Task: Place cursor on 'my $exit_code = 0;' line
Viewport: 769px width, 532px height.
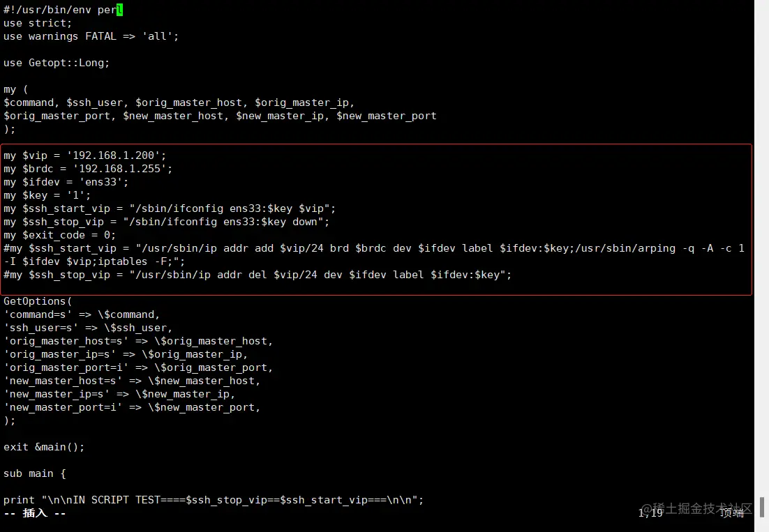Action: [x=59, y=235]
